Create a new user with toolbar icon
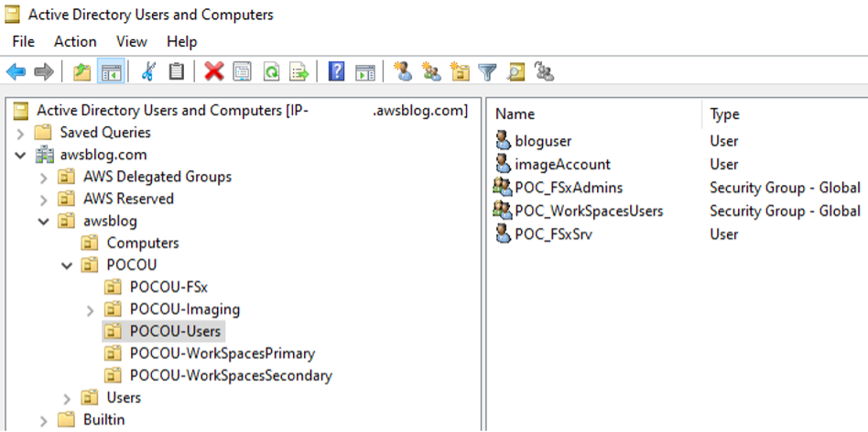868x432 pixels. tap(403, 72)
